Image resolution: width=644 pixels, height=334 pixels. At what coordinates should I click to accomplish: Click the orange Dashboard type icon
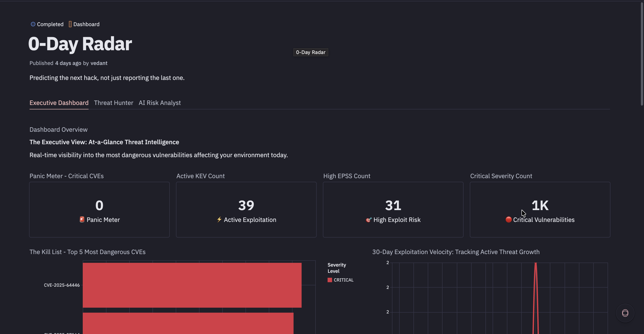(x=70, y=24)
